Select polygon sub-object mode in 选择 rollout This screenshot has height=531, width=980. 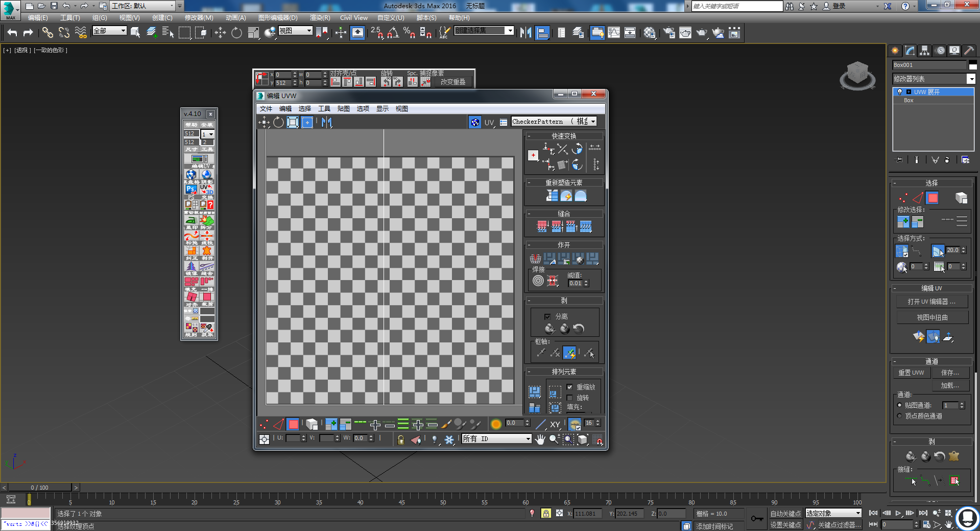click(933, 197)
